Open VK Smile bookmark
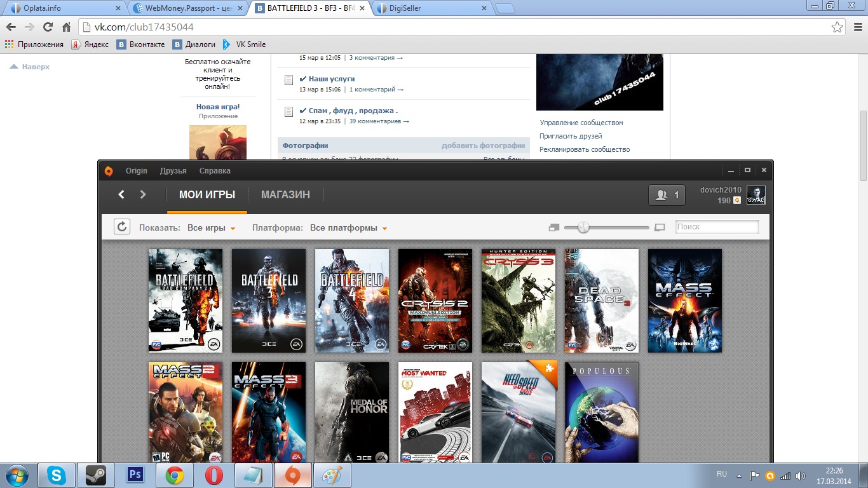Screen dimensions: 868x488 coord(244,44)
